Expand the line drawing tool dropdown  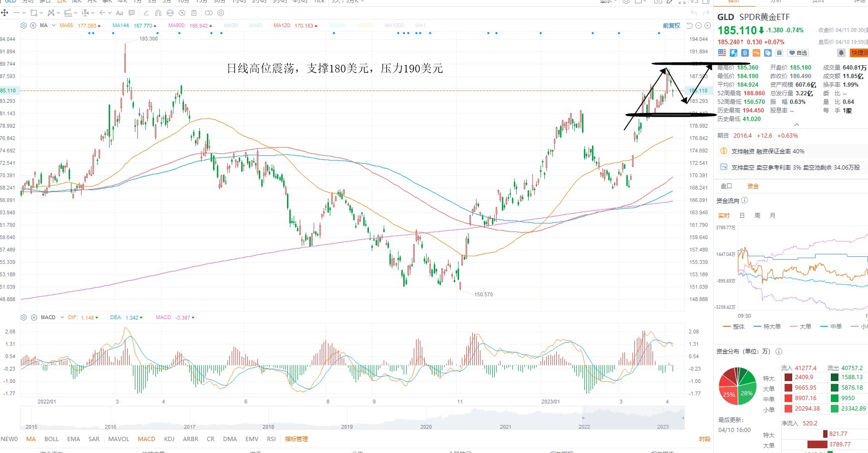(24, 13)
